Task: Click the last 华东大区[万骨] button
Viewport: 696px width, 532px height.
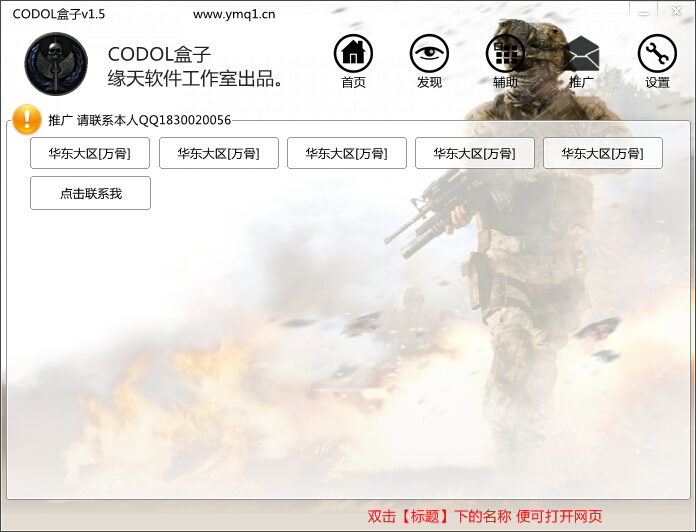Action: 602,153
